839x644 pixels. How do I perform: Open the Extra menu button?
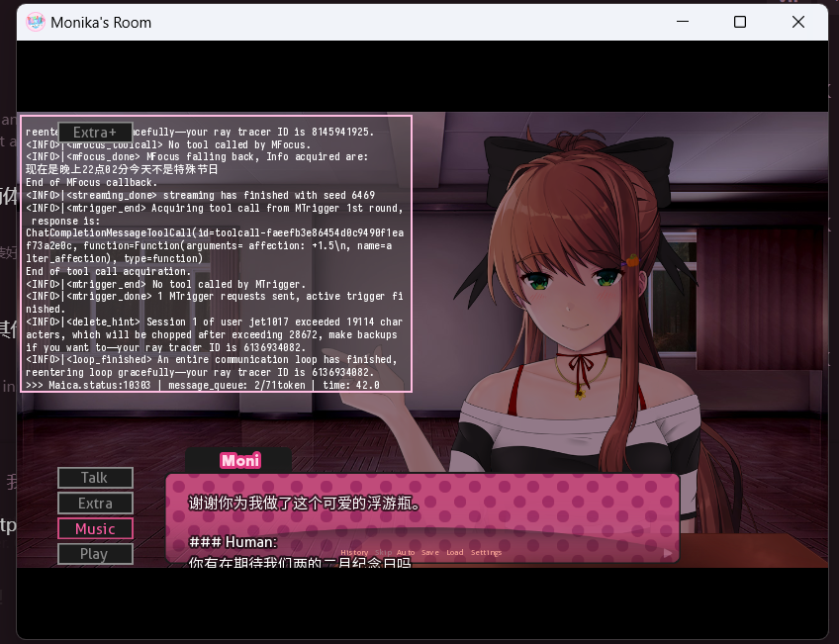click(x=95, y=504)
